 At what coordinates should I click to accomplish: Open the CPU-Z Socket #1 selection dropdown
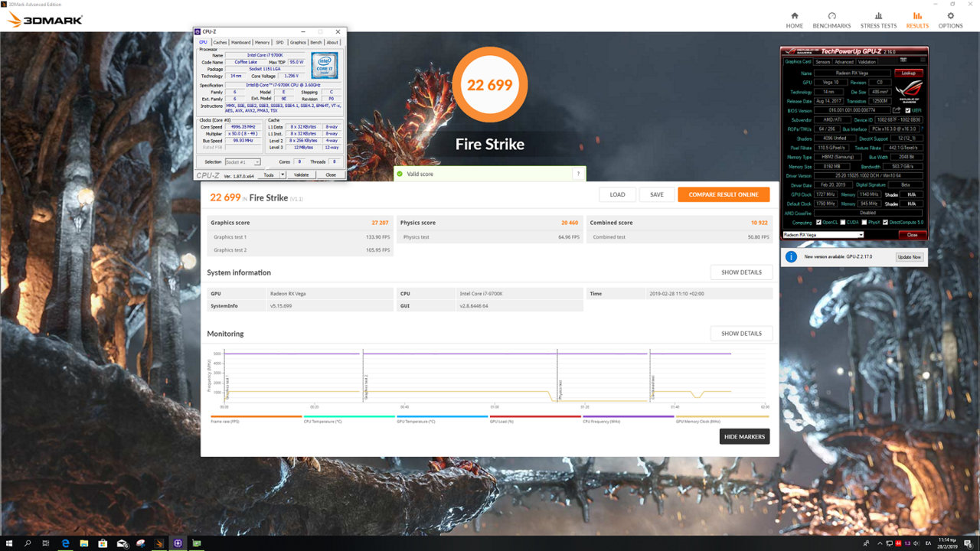point(243,162)
